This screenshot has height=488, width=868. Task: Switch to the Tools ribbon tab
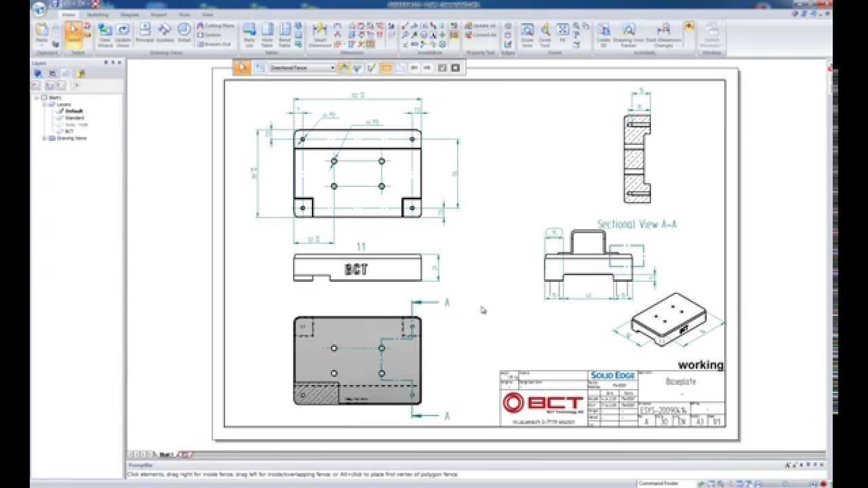184,14
